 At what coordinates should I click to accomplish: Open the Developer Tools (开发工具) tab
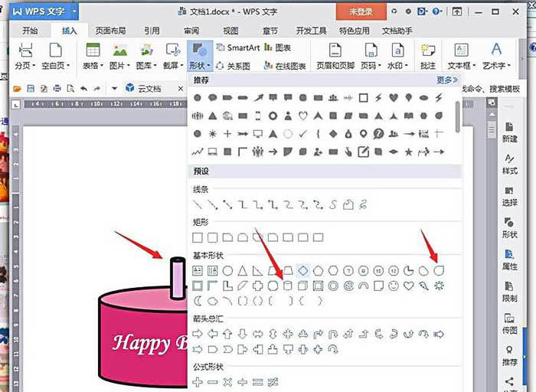pos(311,31)
